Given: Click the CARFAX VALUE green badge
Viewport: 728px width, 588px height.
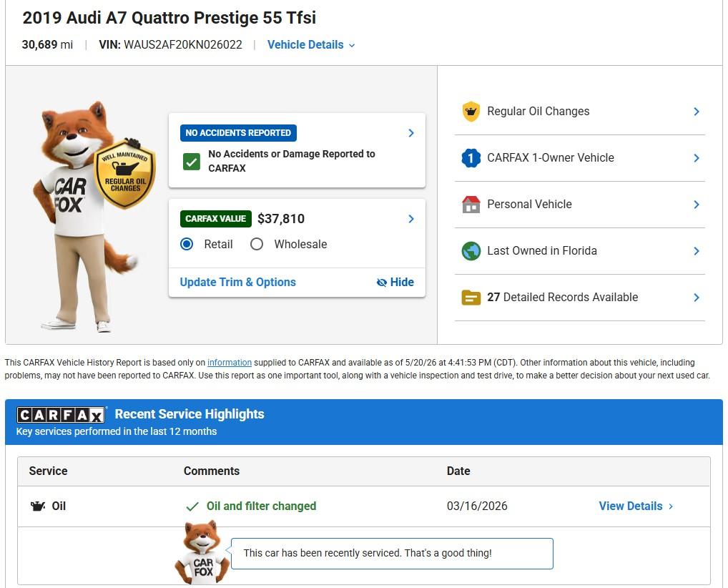Looking at the screenshot, I should pos(216,219).
